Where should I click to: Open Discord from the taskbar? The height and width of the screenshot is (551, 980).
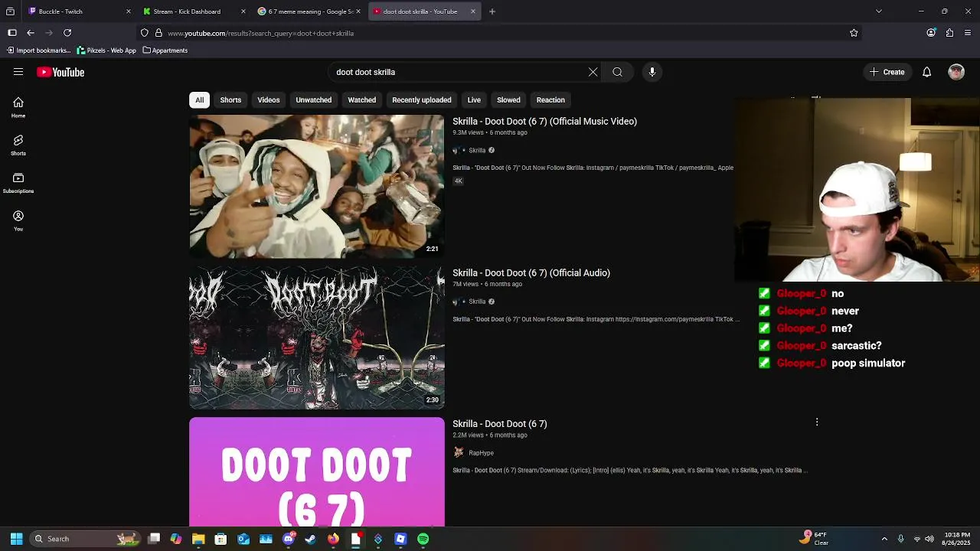click(x=289, y=539)
